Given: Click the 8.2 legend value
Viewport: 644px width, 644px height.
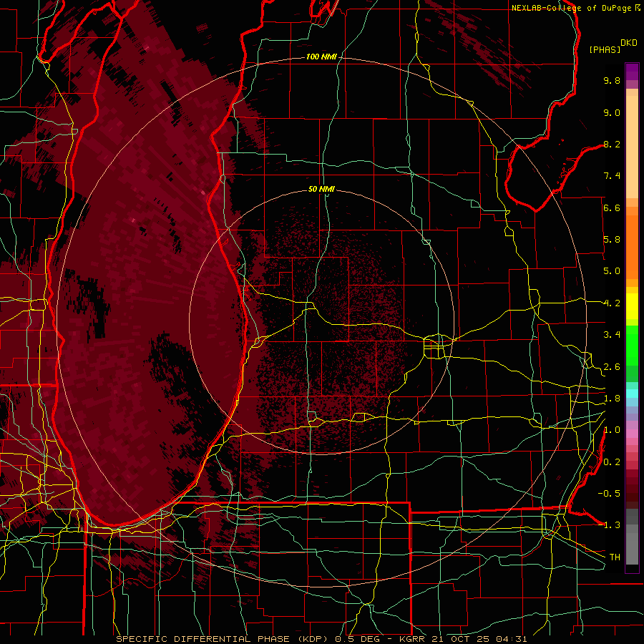Looking at the screenshot, I should click(x=612, y=144).
